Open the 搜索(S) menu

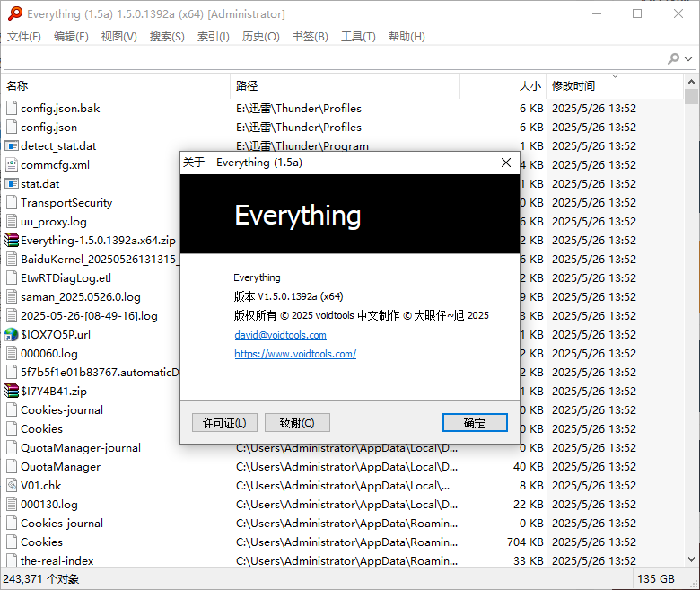[167, 37]
